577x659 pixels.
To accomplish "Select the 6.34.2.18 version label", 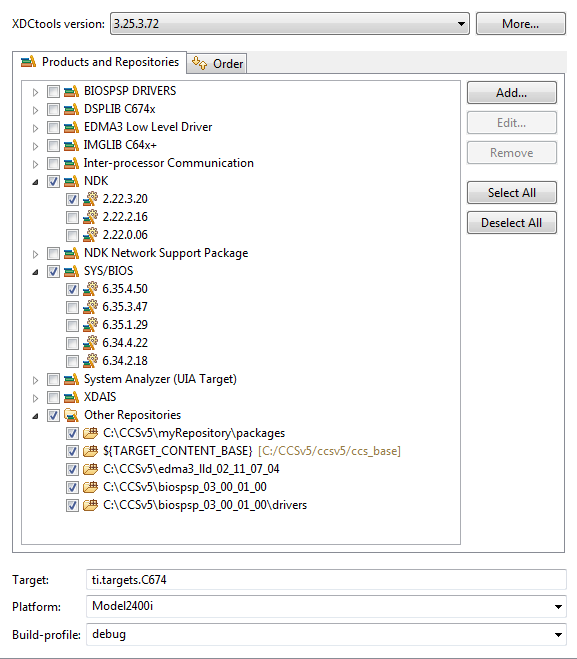I will [x=125, y=361].
